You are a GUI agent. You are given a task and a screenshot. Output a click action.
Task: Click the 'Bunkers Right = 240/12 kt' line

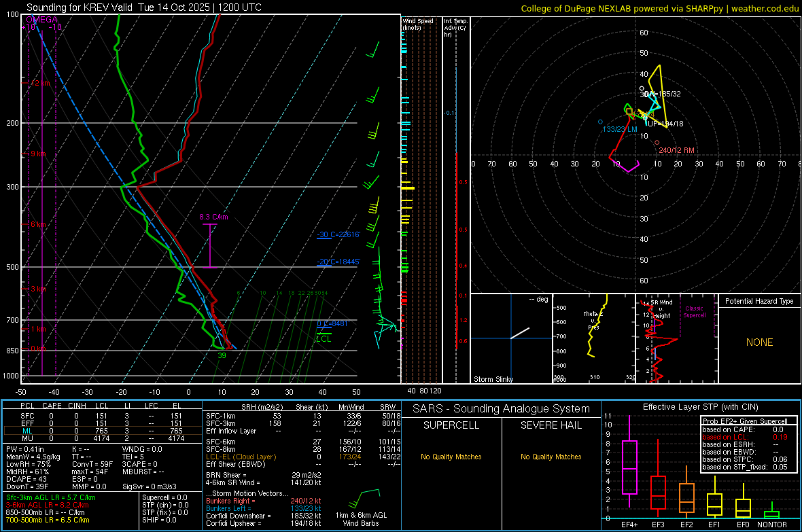pos(264,501)
